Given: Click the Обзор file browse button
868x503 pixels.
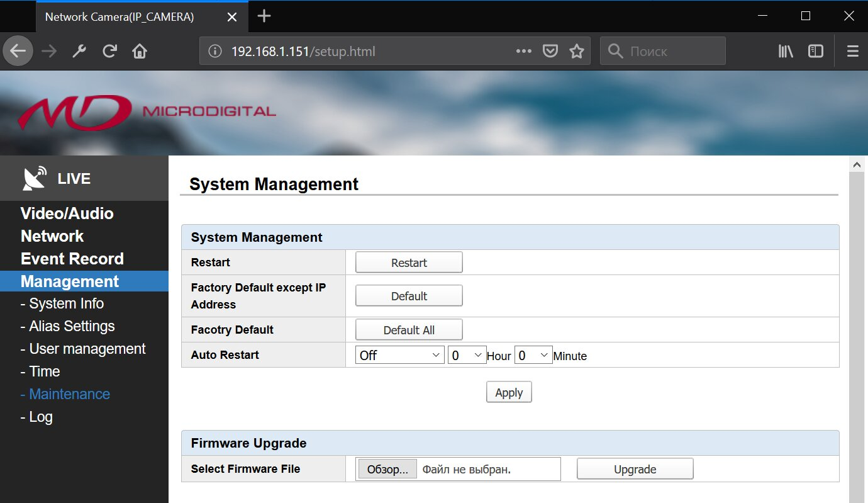Looking at the screenshot, I should 387,469.
